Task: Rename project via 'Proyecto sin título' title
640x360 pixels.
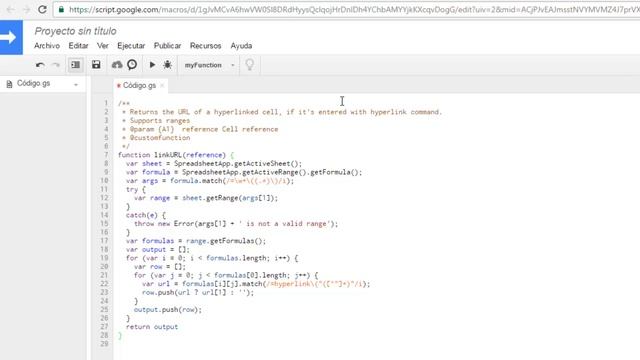Action: (76, 31)
